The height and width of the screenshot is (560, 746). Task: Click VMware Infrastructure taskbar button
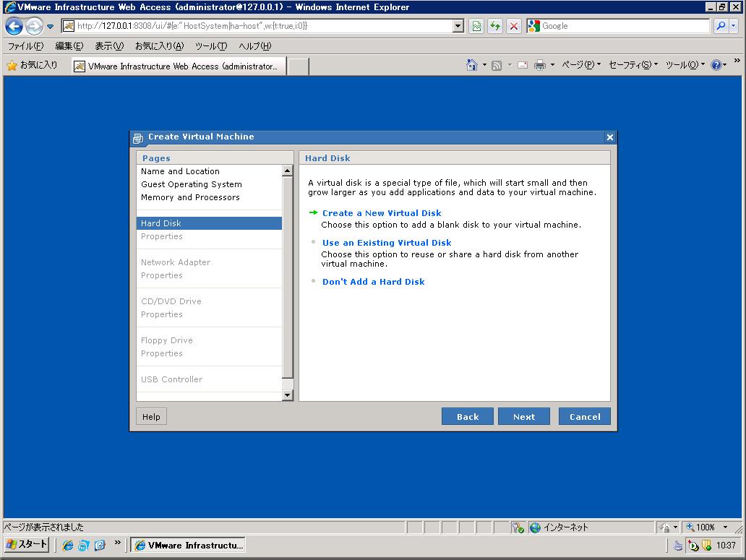(x=189, y=546)
